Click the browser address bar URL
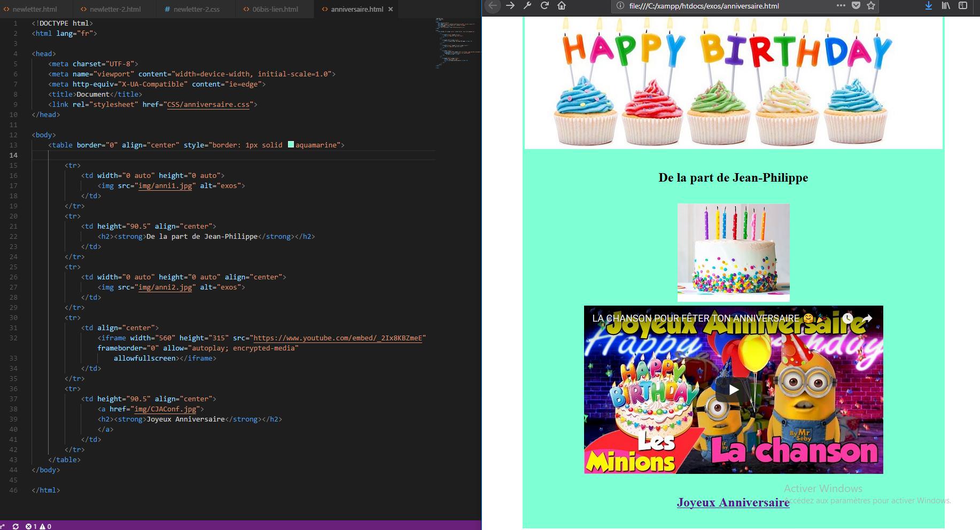Screen dimensions: 980x530 click(x=704, y=6)
